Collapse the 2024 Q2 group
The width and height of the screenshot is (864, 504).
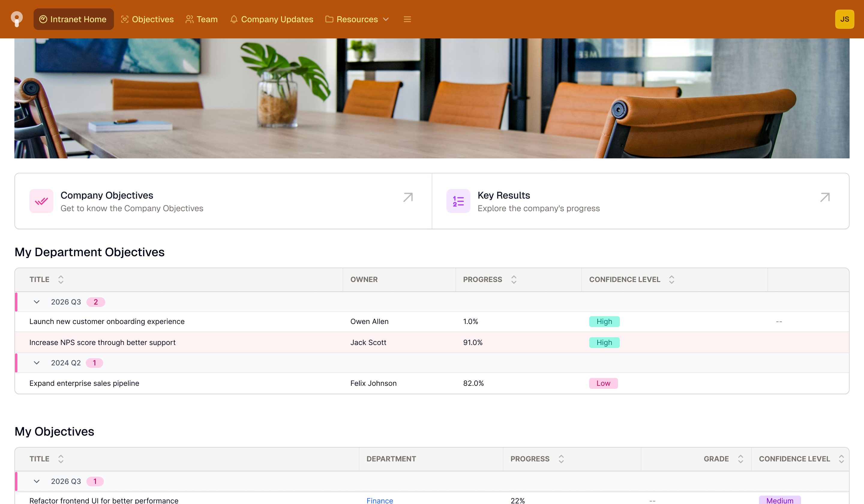(37, 363)
